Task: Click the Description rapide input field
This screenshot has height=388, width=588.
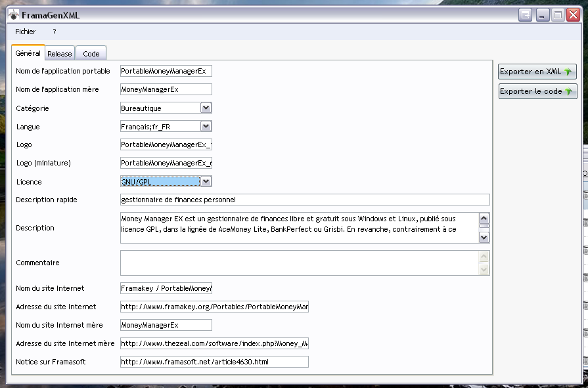Action: pyautogui.click(x=305, y=200)
